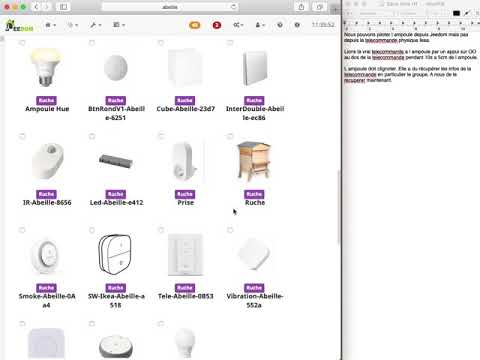Open the Jeedom wrench tools dropdown
Image resolution: width=480 pixels, height=360 pixels.
95,25
